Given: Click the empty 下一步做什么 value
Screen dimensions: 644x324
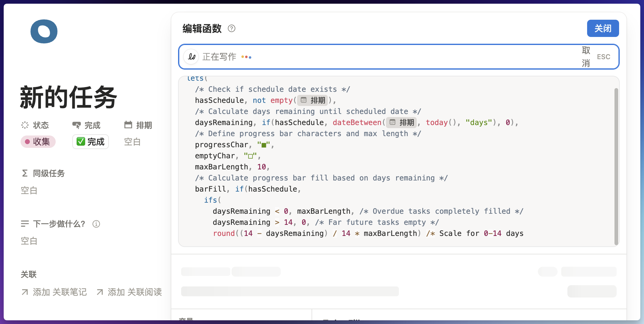Looking at the screenshot, I should click(29, 241).
